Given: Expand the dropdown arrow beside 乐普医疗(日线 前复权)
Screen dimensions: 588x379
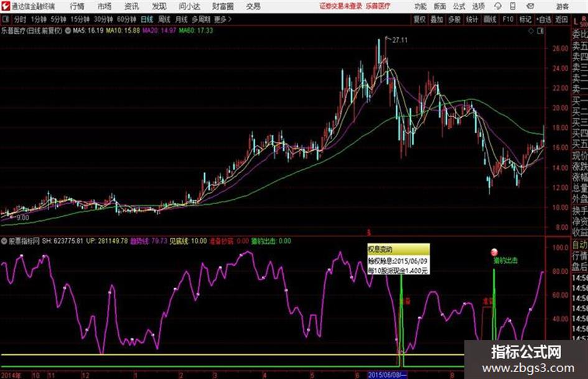Looking at the screenshot, I should tap(68, 30).
